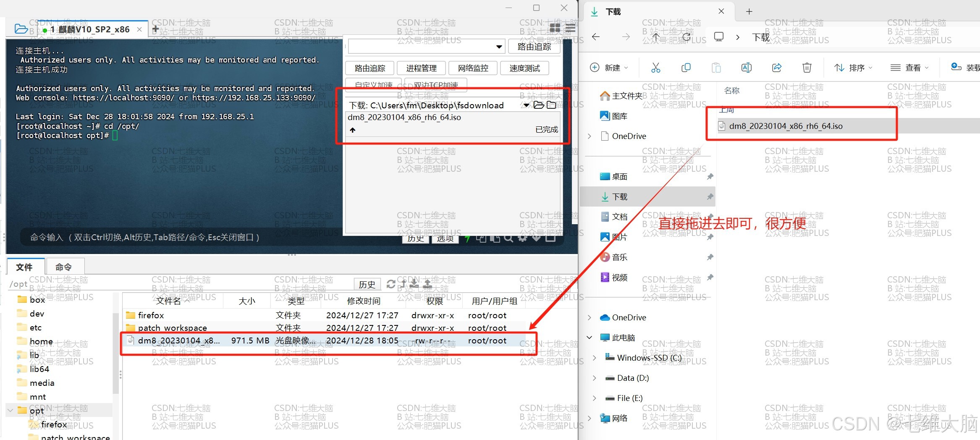Click the download file icon in file panel
Screen dimensions: 980x440
[x=414, y=284]
